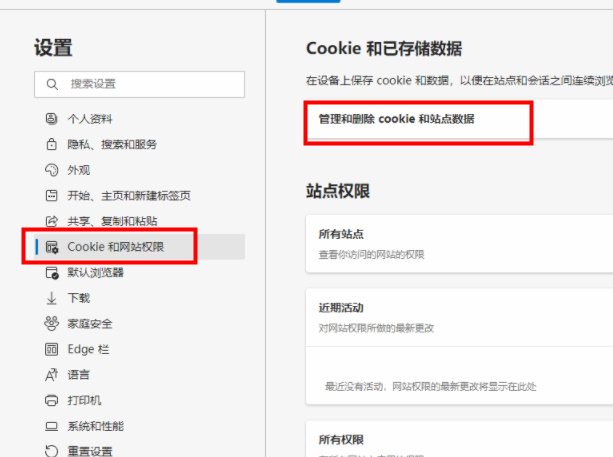Screen dimensions: 613x457
Task: Open 家庭安全 settings
Action: tap(90, 324)
